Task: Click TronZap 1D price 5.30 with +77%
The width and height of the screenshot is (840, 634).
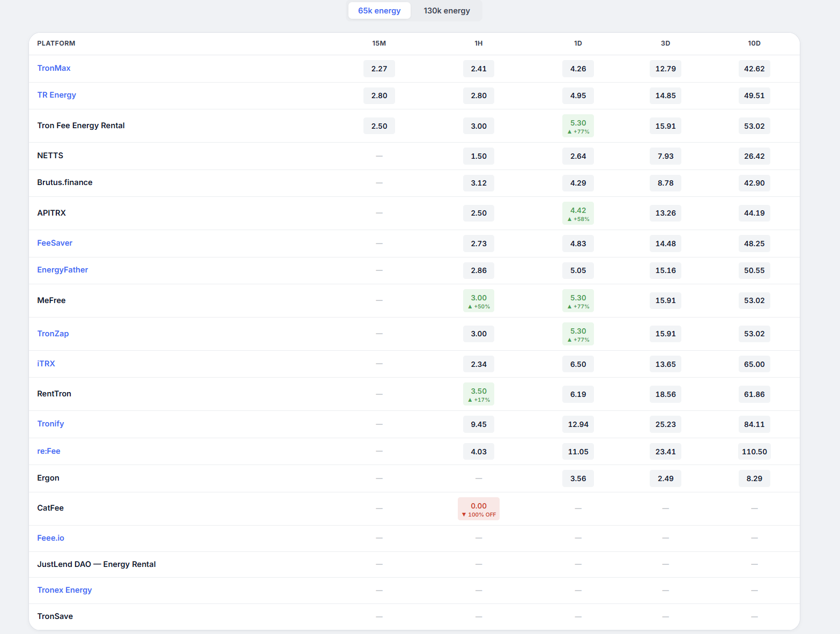Action: point(578,334)
